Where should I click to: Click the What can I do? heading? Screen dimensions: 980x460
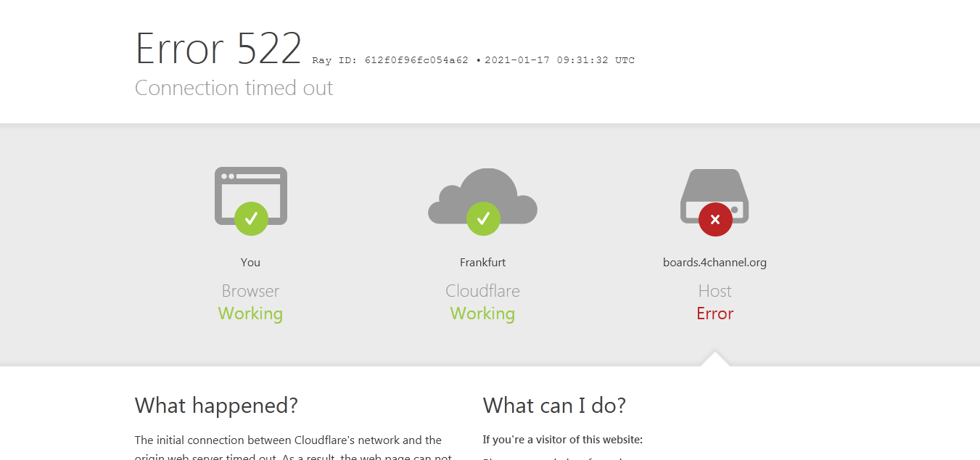554,406
